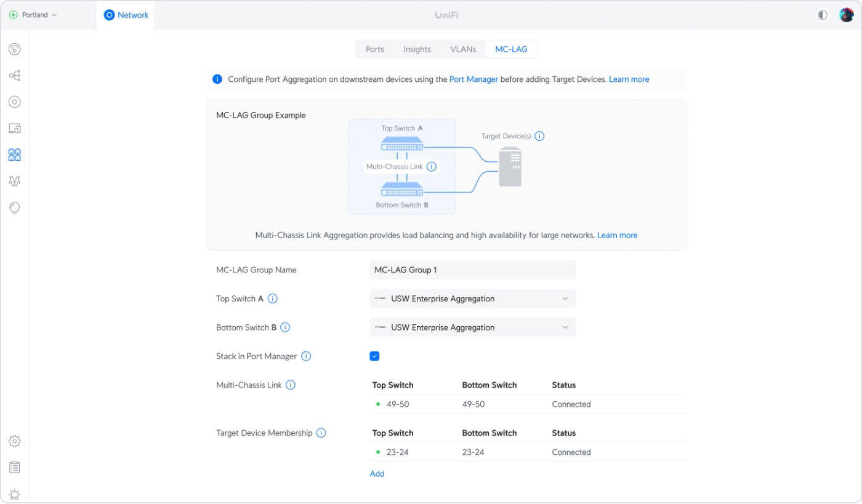Click the Bottom Switch B image in the diagram
The width and height of the screenshot is (862, 504).
click(x=402, y=189)
